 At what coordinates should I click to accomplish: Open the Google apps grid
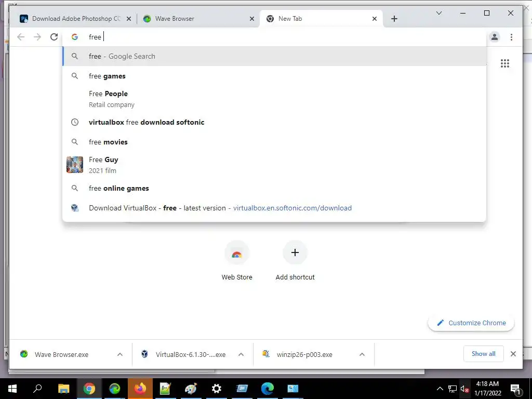[505, 63]
